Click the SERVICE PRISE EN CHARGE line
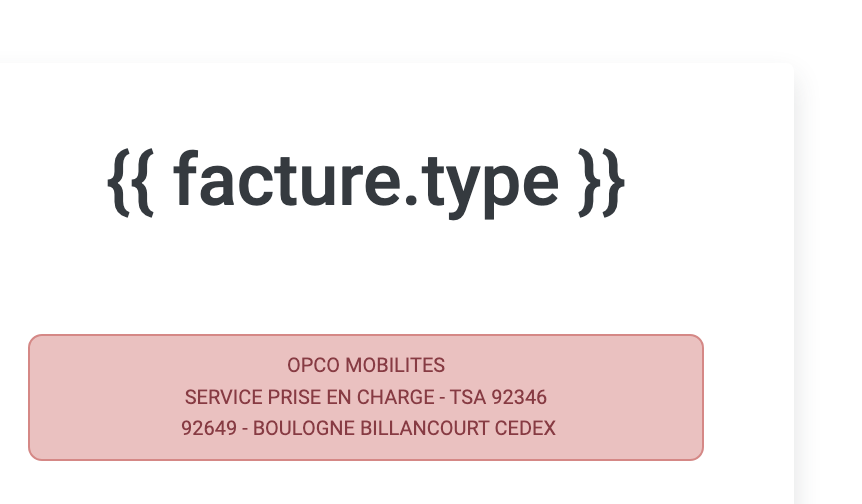Screen dimensions: 862x504 (x=366, y=397)
